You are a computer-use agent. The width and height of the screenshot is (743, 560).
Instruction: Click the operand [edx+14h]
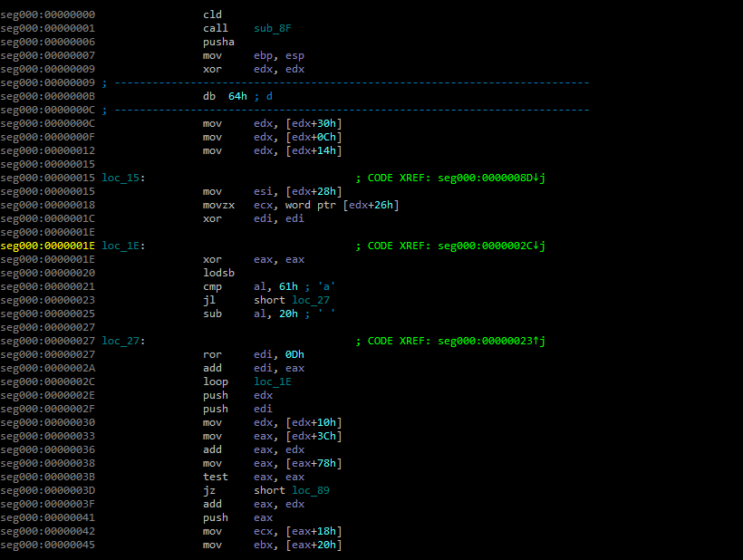pyautogui.click(x=314, y=150)
